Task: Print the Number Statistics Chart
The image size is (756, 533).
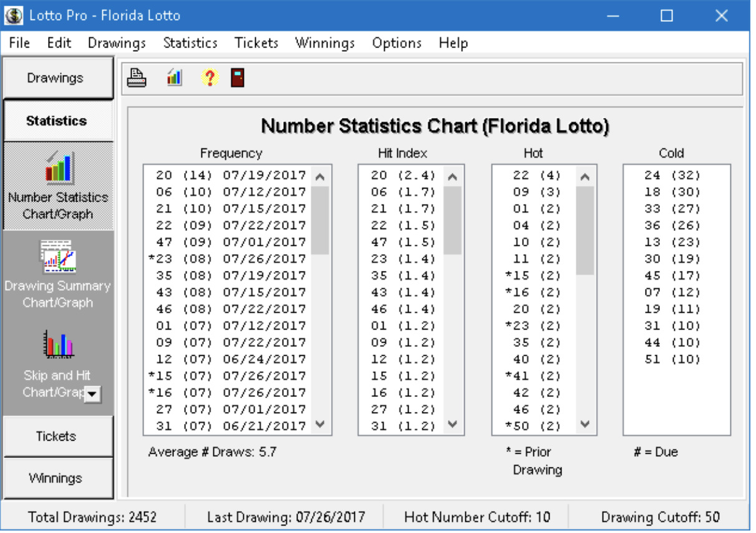Action: 138,77
